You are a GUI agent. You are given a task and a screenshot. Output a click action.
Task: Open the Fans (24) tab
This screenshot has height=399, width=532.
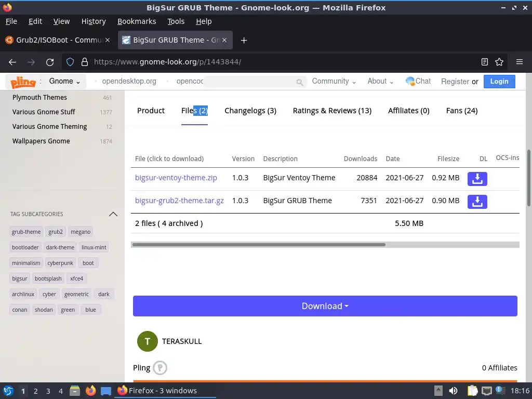click(462, 111)
